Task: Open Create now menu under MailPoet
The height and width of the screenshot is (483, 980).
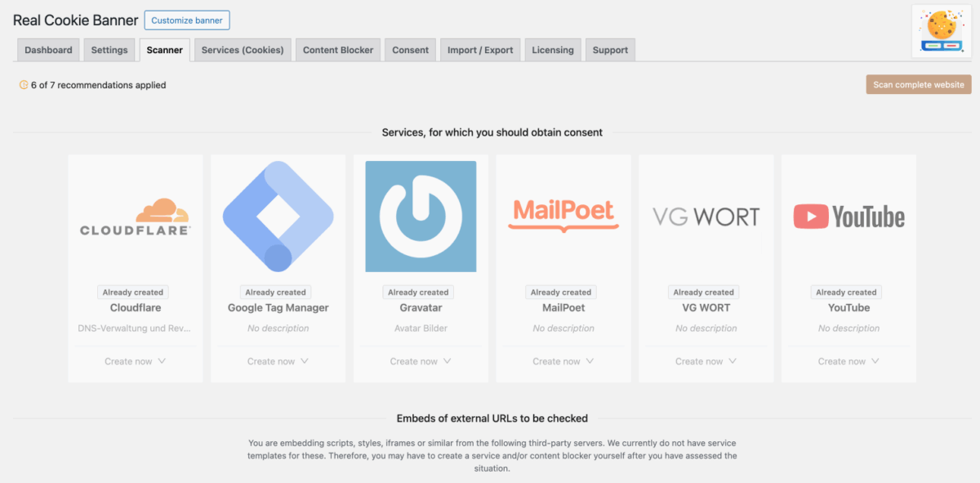Action: click(x=563, y=361)
